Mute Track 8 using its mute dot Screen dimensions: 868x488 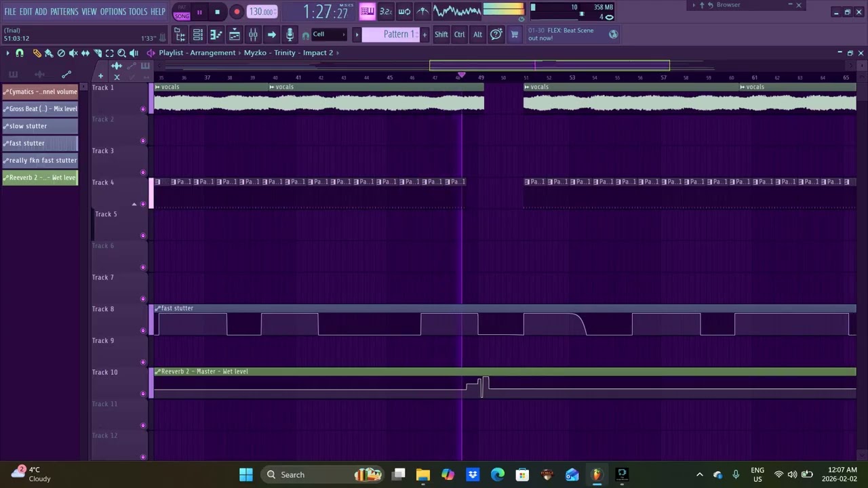click(x=142, y=331)
